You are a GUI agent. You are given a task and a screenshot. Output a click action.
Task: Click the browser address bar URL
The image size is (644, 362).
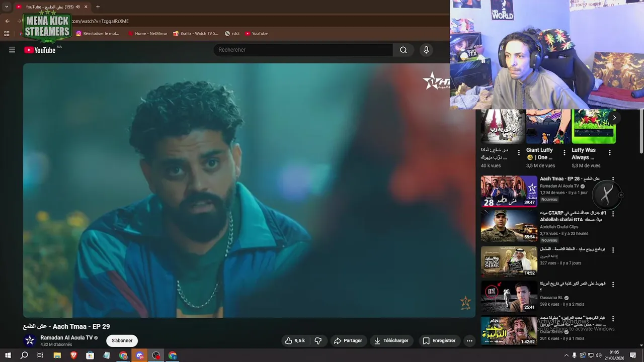(101, 21)
